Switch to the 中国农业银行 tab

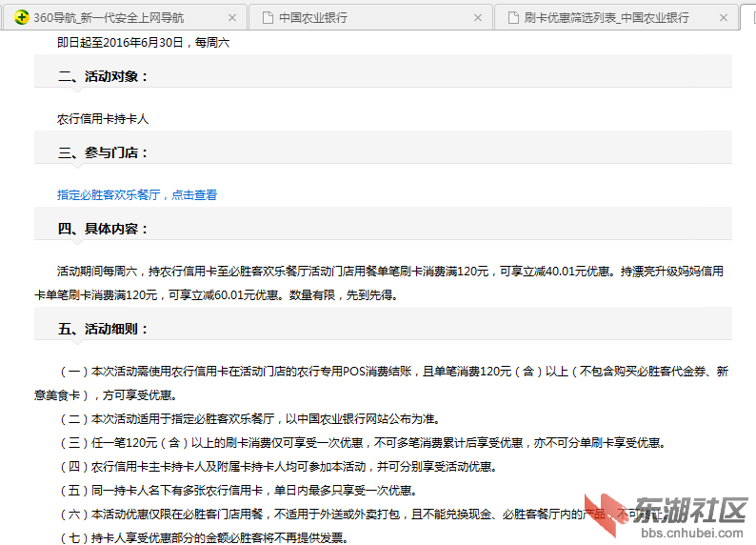[370, 18]
